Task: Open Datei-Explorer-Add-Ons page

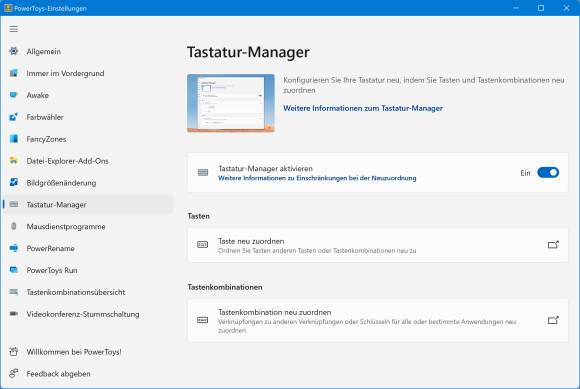Action: pyautogui.click(x=89, y=160)
